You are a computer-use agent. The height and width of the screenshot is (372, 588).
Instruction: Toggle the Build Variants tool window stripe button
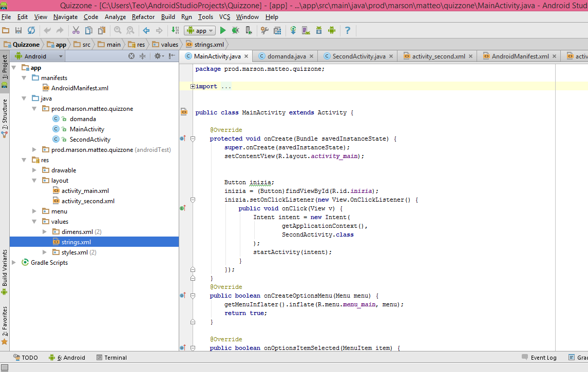5,272
